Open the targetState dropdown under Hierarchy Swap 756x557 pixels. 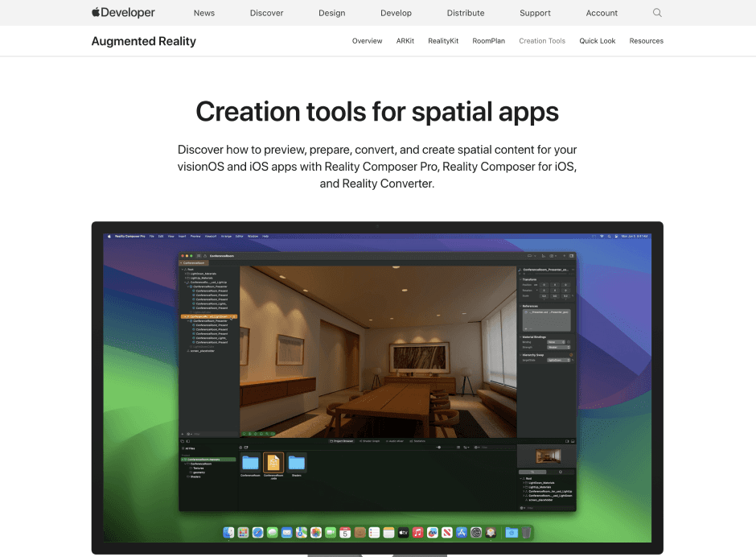(x=558, y=360)
